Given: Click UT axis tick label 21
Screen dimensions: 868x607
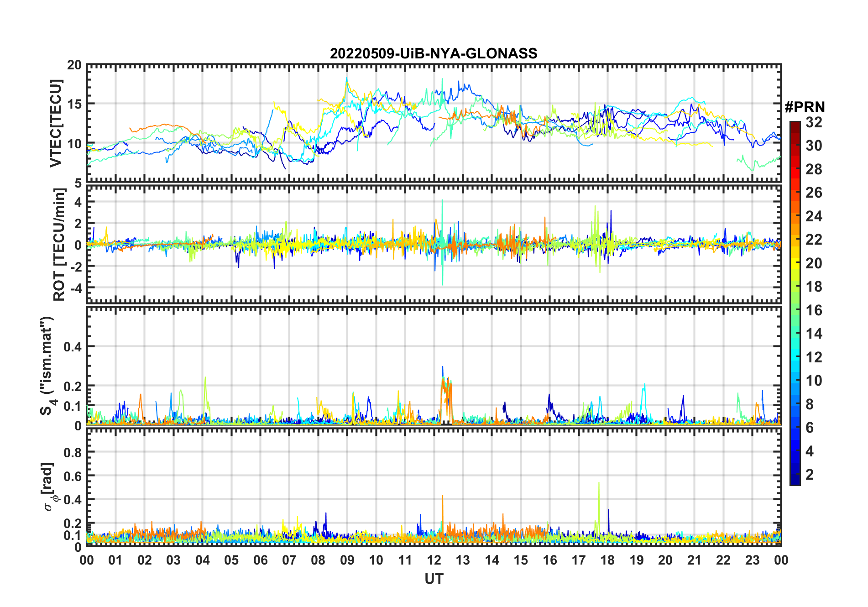Looking at the screenshot, I should (x=694, y=560).
